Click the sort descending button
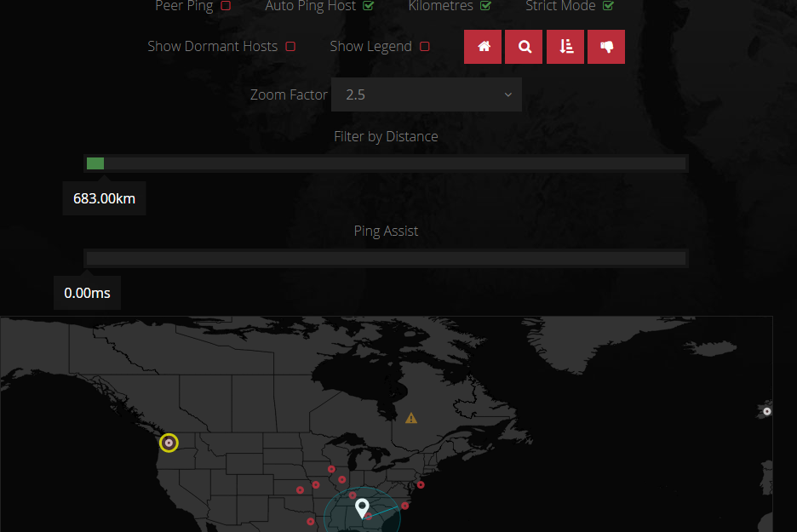 (565, 47)
